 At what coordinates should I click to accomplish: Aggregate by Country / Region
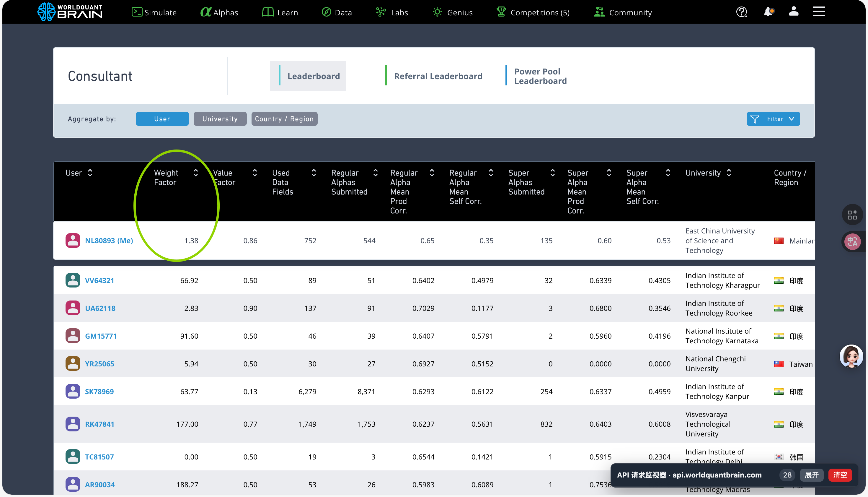coord(284,119)
